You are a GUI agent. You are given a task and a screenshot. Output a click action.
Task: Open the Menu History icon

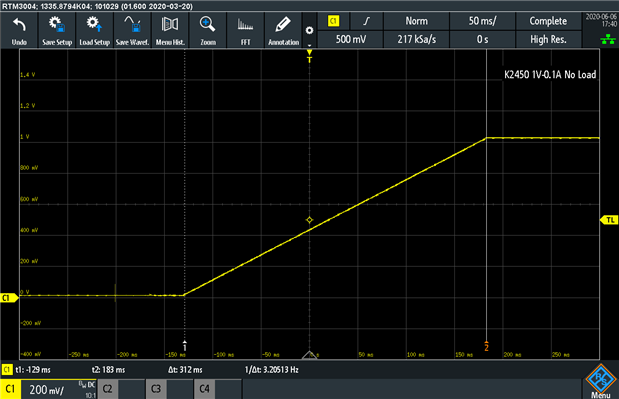[x=170, y=30]
